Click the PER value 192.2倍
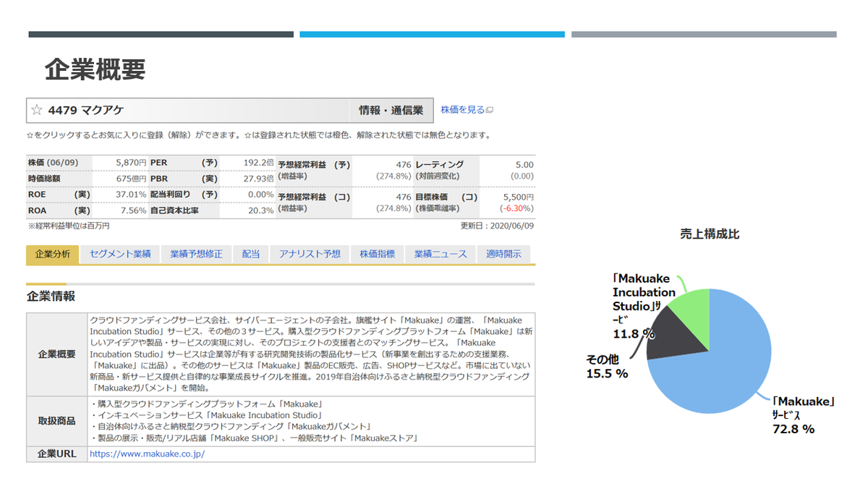 [x=258, y=163]
